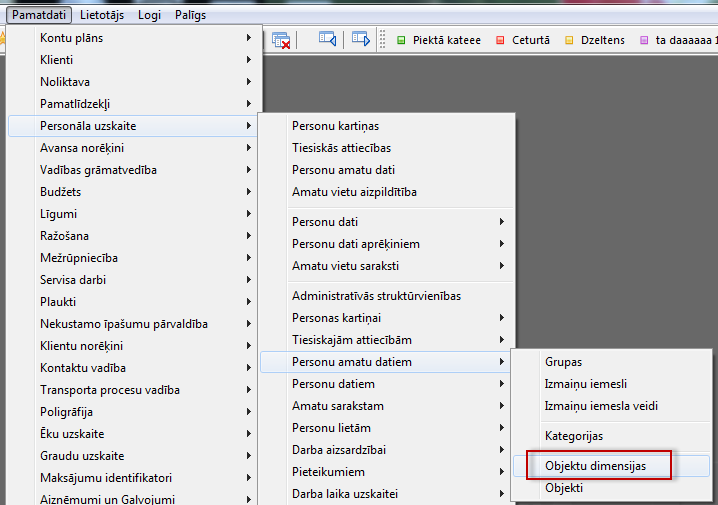Open Personu datiem submenu item

(x=386, y=384)
